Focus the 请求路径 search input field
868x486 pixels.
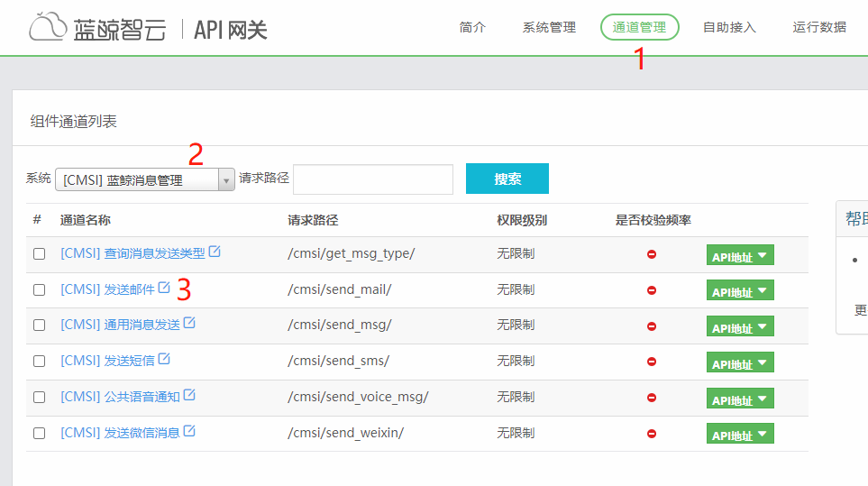373,179
